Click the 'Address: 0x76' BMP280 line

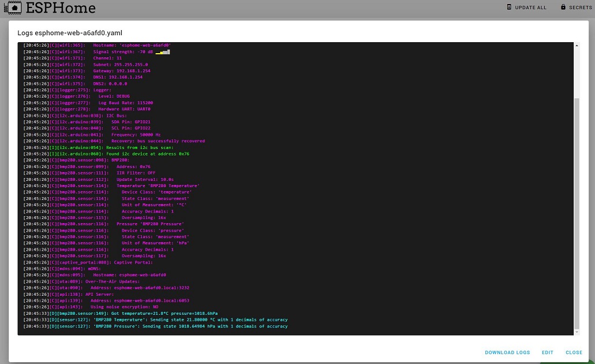tap(87, 167)
